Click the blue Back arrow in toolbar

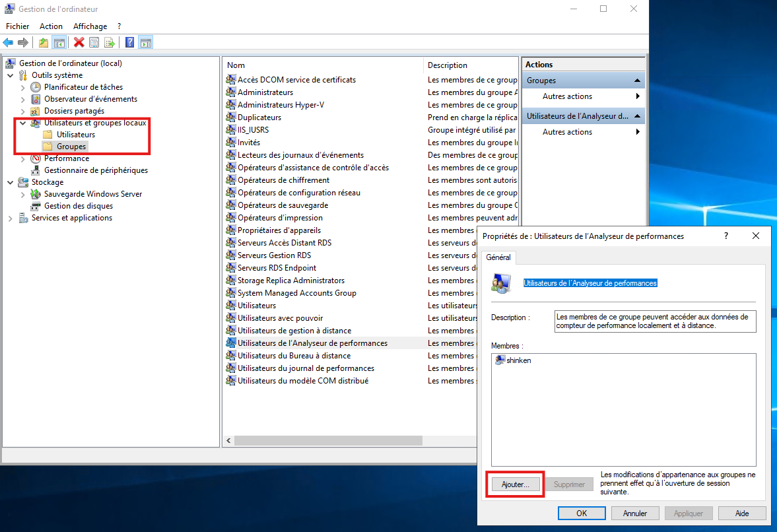(x=8, y=43)
